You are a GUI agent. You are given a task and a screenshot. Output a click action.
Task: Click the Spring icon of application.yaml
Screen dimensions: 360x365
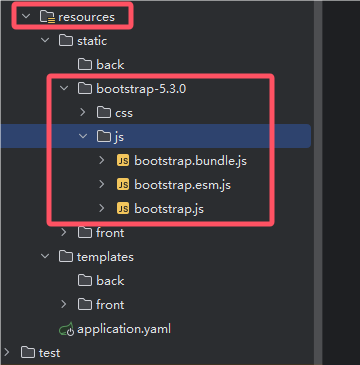pos(66,329)
